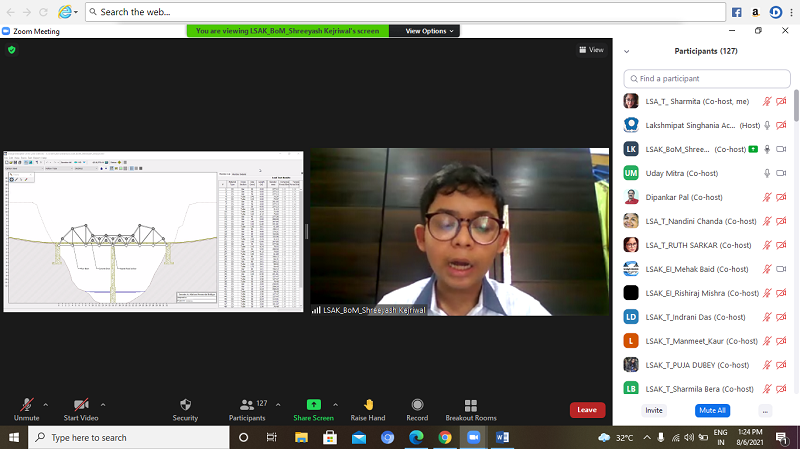This screenshot has width=800, height=449.
Task: Collapse the Participants panel header chevron
Action: point(627,50)
